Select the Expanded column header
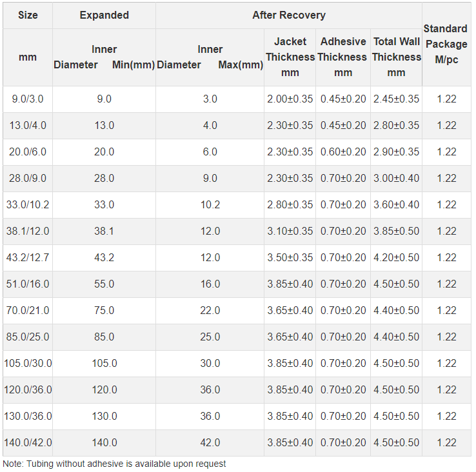476x472 pixels. [x=104, y=15]
